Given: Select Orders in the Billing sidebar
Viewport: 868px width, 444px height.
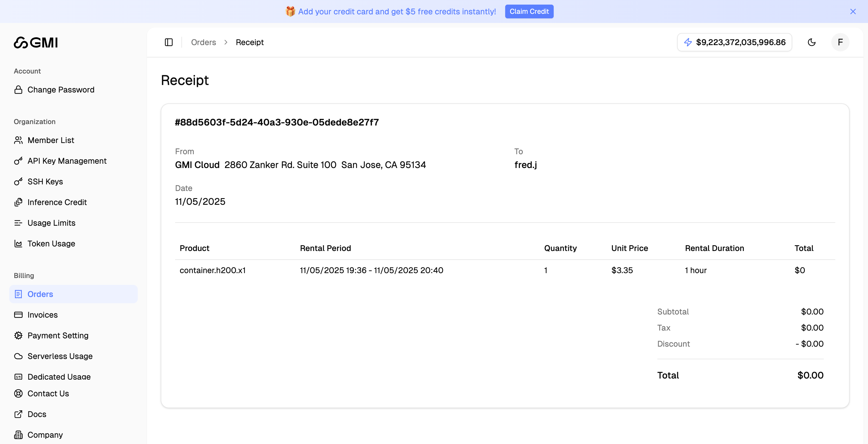Looking at the screenshot, I should pyautogui.click(x=40, y=294).
